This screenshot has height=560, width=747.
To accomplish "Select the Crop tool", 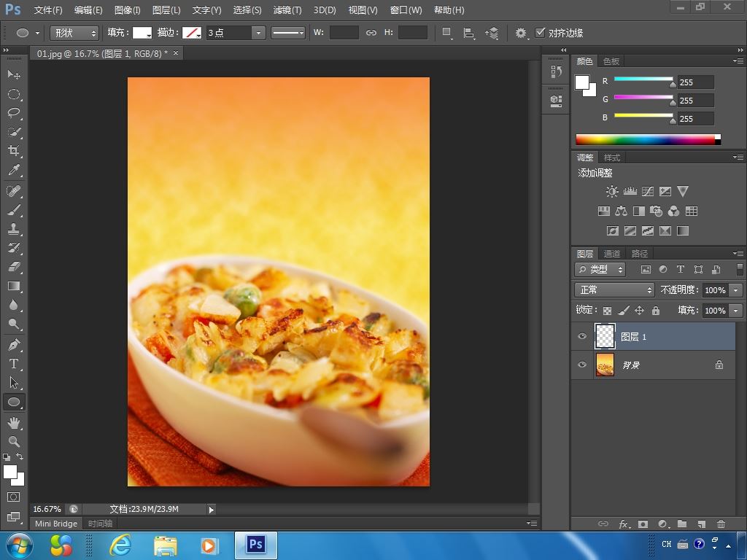I will pos(14,151).
